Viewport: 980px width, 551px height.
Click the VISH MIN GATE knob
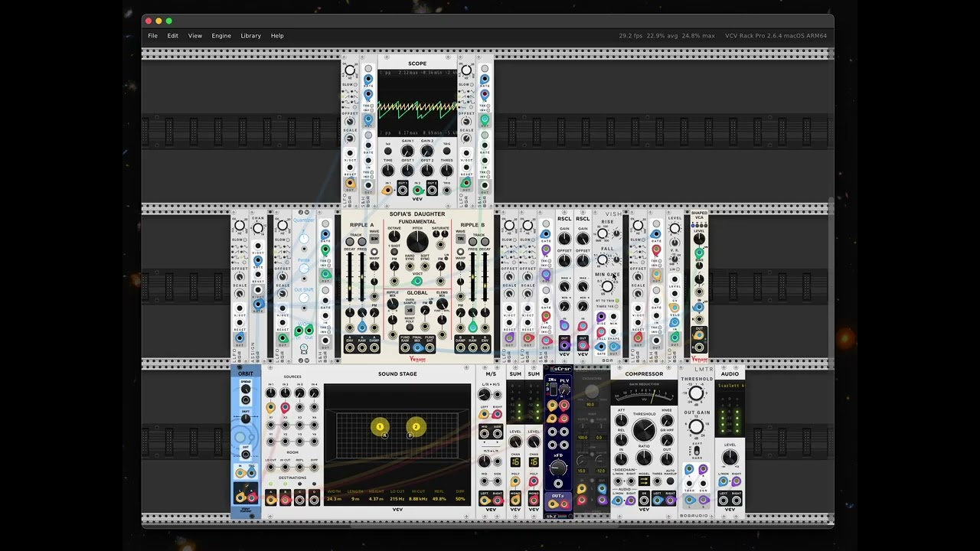[607, 286]
